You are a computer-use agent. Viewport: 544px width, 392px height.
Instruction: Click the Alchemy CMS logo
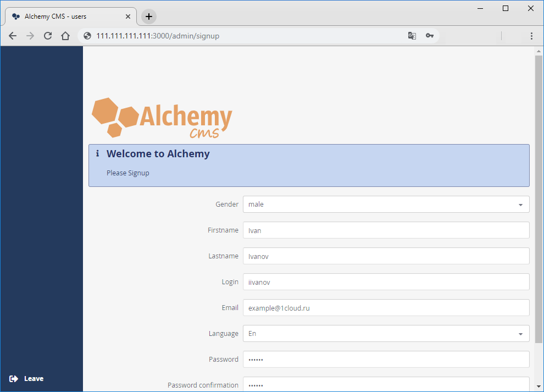[x=162, y=117]
